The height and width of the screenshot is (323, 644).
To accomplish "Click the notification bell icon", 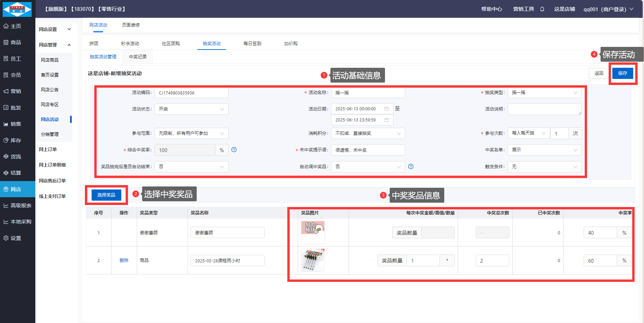I will pos(542,9).
